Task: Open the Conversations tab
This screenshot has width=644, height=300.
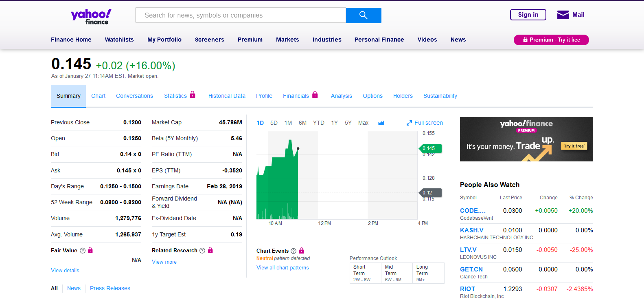Action: (x=134, y=96)
